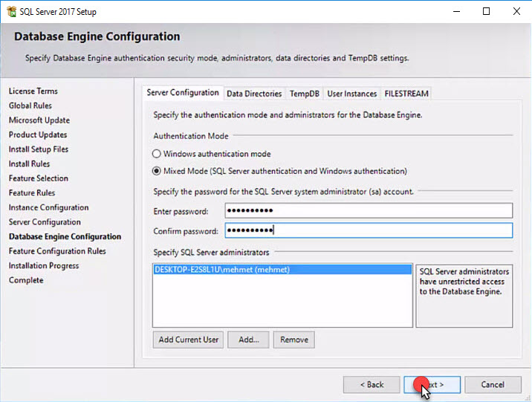Click Installation Progress step in sidebar
The width and height of the screenshot is (532, 402).
(x=44, y=266)
